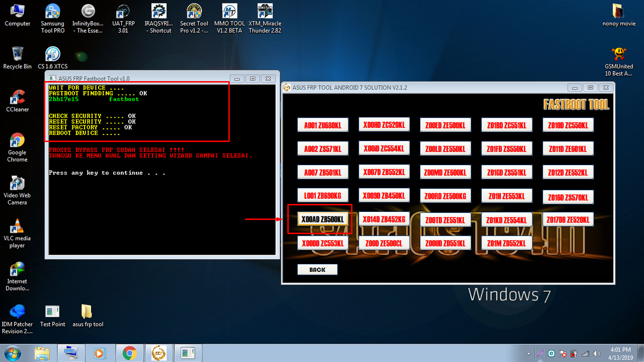This screenshot has width=644, height=362.
Task: Select the Z00D ZE500CL button
Action: coord(384,243)
